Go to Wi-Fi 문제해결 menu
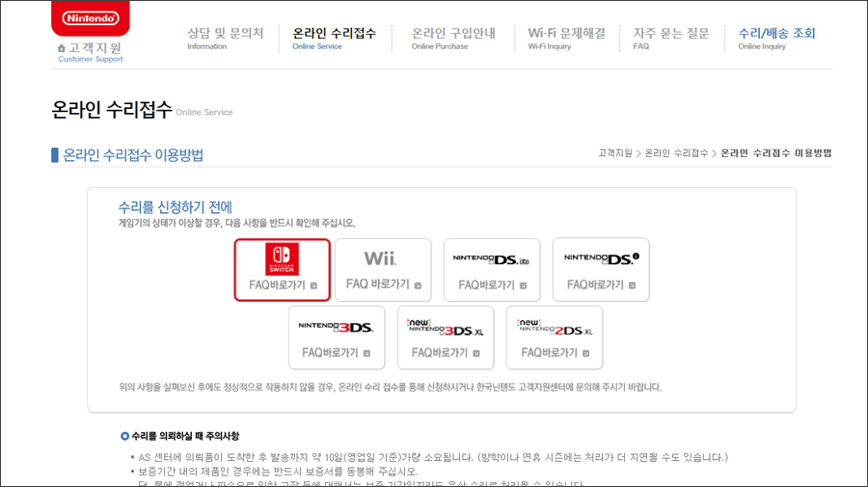868x487 pixels. click(566, 39)
